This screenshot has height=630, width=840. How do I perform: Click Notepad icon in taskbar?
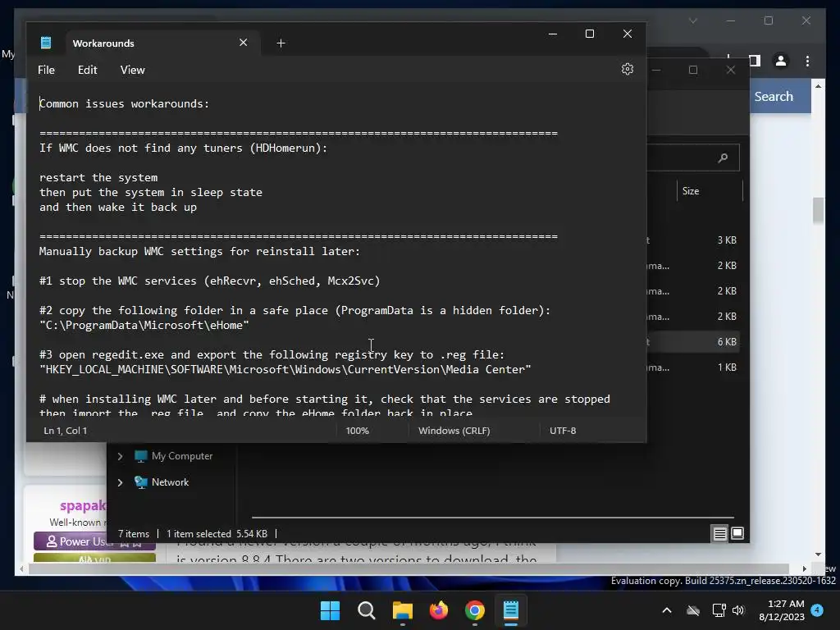click(511, 610)
